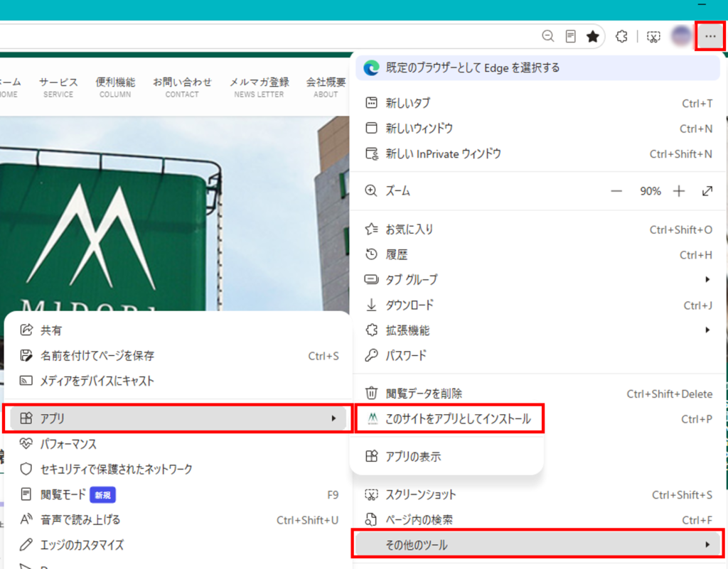Click the MIDORI site logo icon in menu
Viewport: 728px width, 569px height.
click(373, 418)
